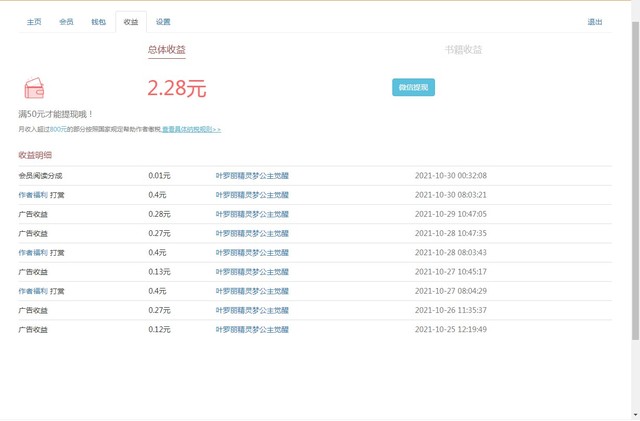
Task: Click the 退出 logout link
Action: click(x=595, y=21)
